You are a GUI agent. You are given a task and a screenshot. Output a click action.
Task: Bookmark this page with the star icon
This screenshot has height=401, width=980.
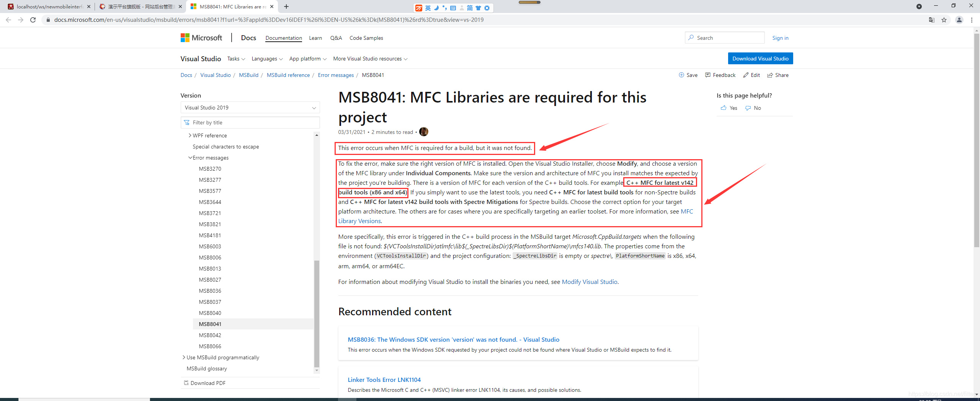pyautogui.click(x=944, y=20)
